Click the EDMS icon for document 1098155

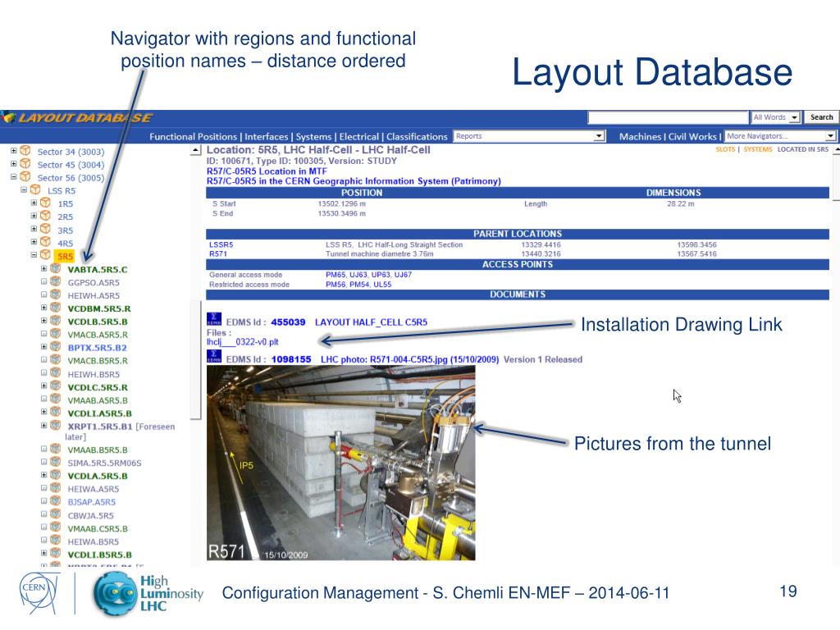(214, 357)
